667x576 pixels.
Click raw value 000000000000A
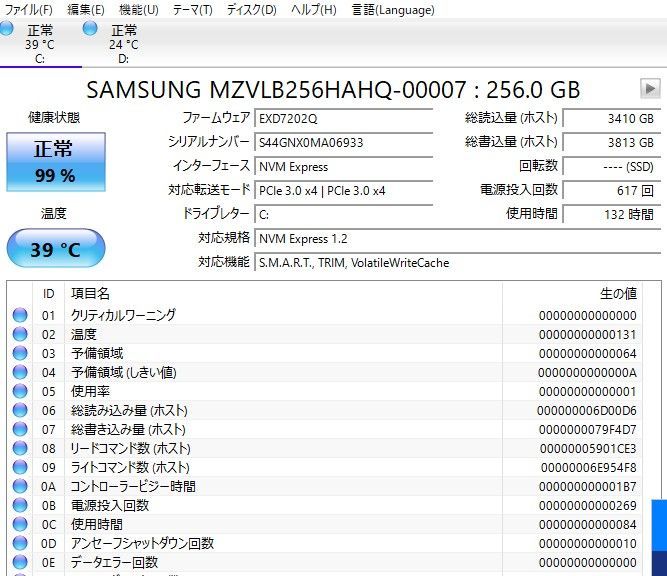pos(587,373)
